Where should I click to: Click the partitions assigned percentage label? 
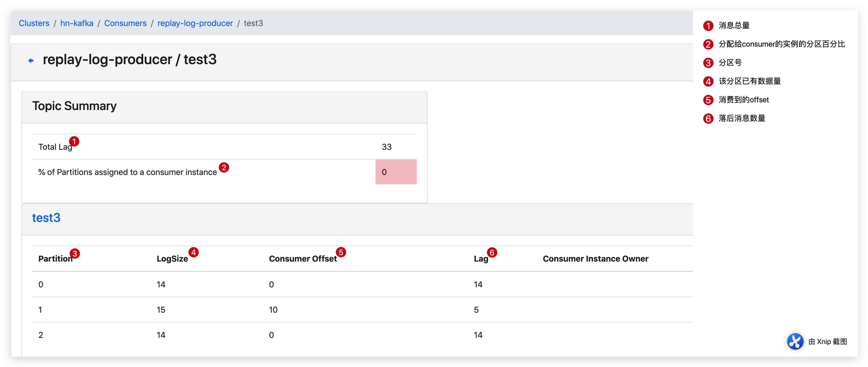pyautogui.click(x=127, y=172)
